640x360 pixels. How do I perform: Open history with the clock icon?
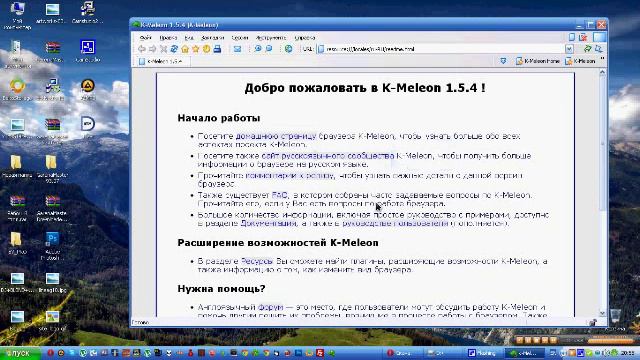(x=207, y=49)
